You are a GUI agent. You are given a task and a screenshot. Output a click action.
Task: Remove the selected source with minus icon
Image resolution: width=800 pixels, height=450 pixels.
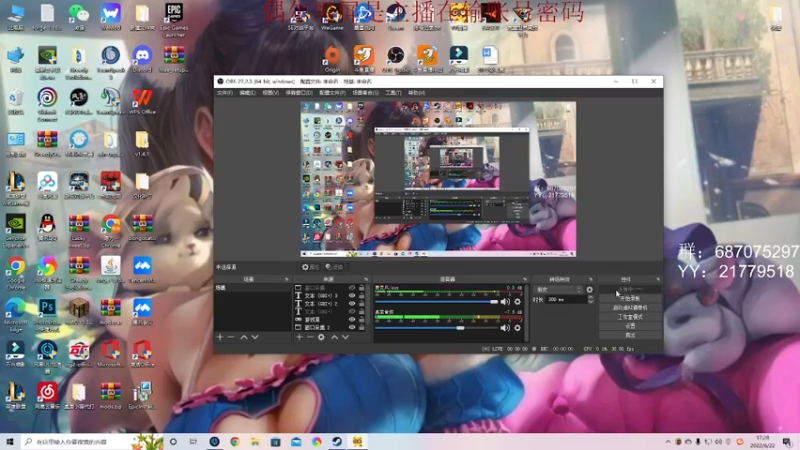(310, 337)
